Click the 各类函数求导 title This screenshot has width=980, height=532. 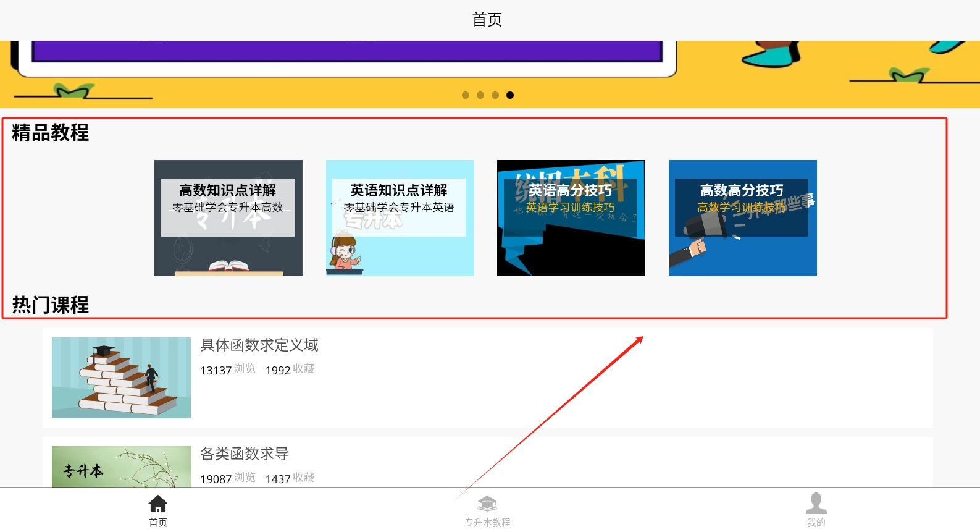pos(245,454)
